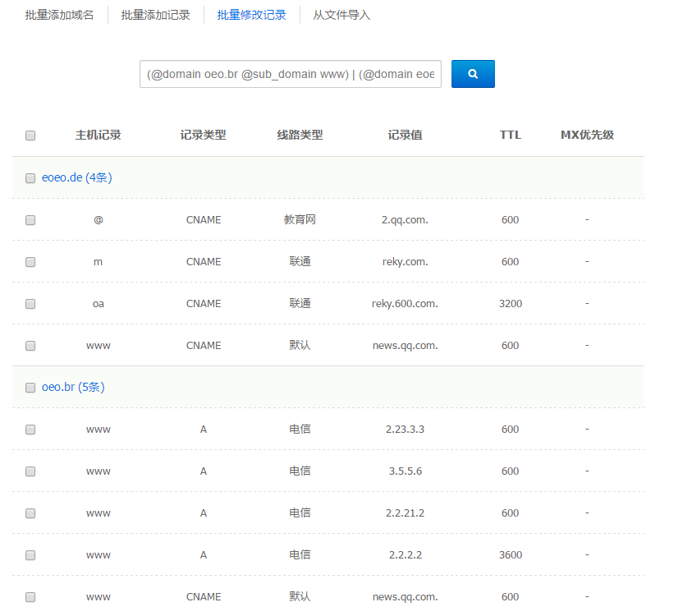692x616 pixels.
Task: Click the 教育网 line type cell
Action: click(x=300, y=219)
